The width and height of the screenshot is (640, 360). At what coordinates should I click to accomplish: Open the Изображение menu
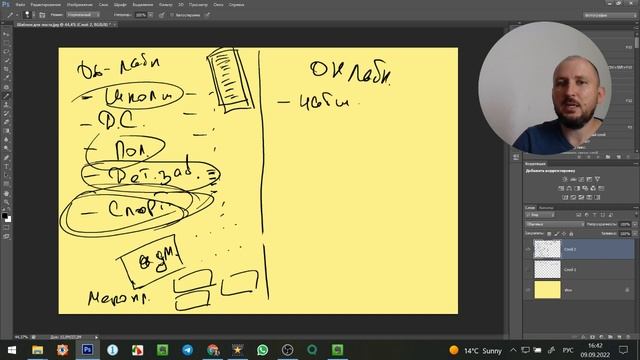[80, 4]
